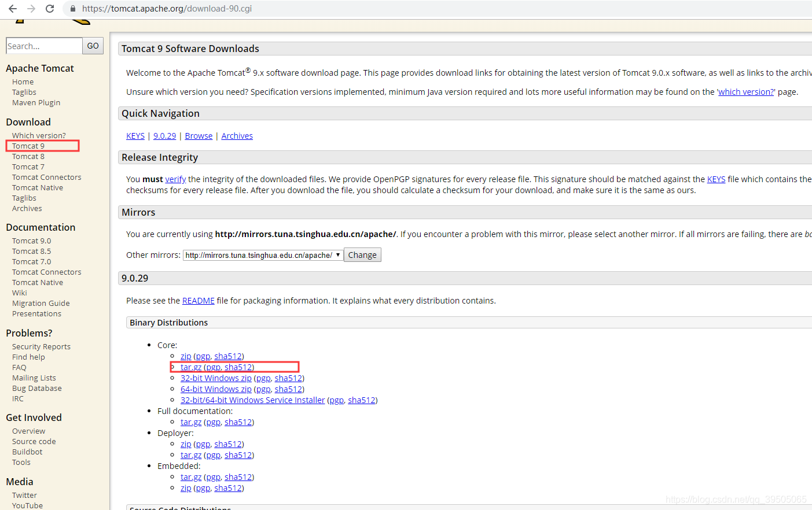Open Overview under Get Involved
The image size is (812, 510).
pos(28,431)
